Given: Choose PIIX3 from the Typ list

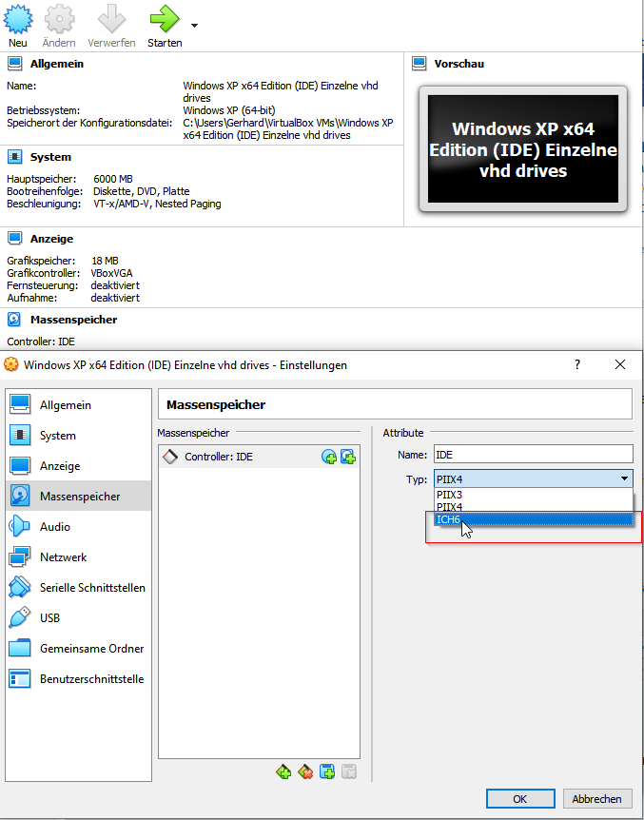Looking at the screenshot, I should (x=534, y=495).
